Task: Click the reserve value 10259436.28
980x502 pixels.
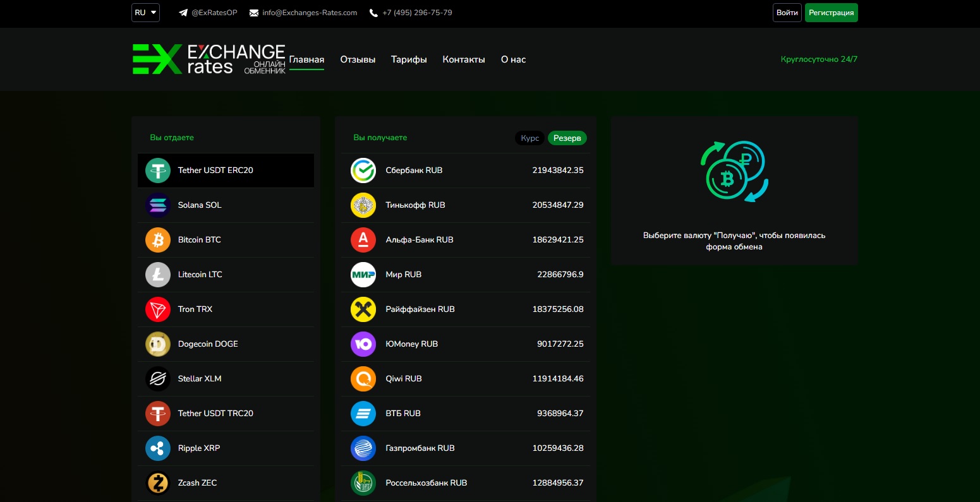Action: [558, 448]
